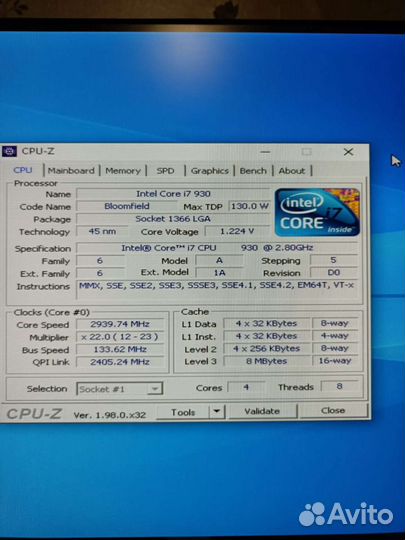Open the Memory tab
405x540 pixels.
[123, 170]
